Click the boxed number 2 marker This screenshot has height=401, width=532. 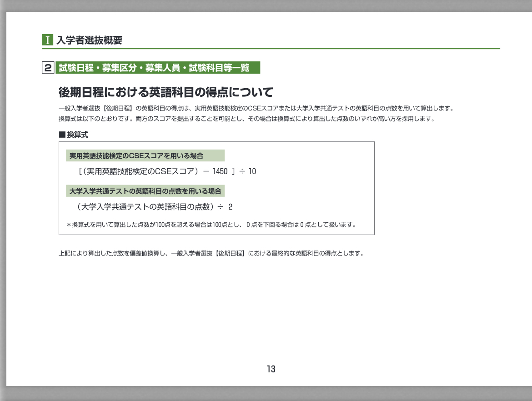point(48,68)
